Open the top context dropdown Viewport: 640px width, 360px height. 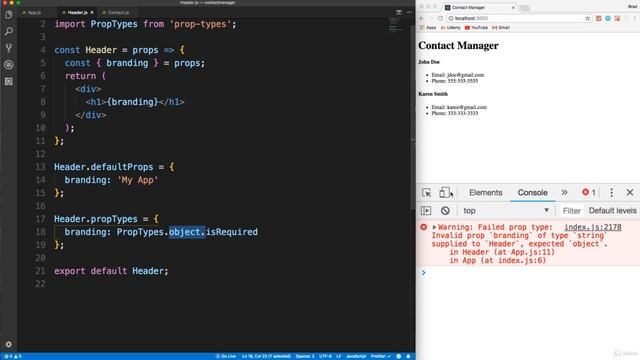point(505,211)
